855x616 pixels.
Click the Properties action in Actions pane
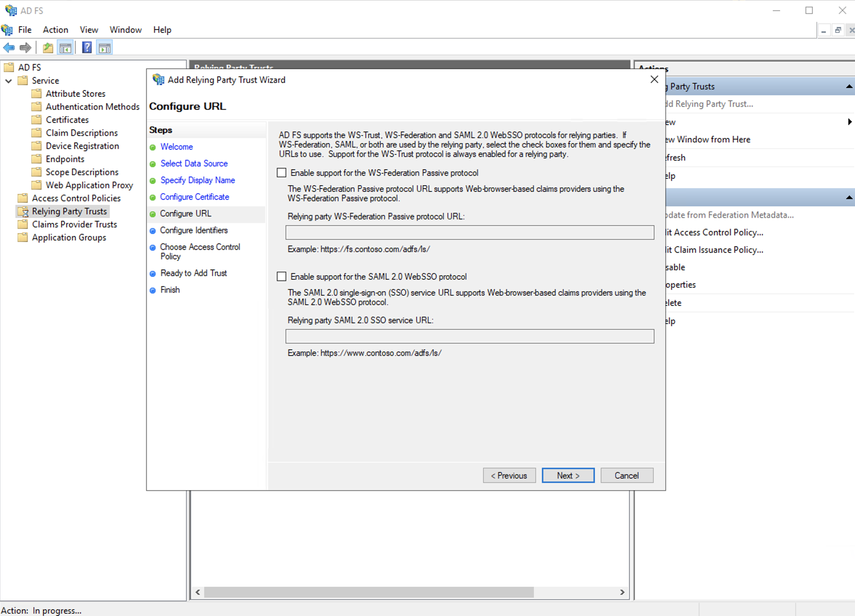(681, 285)
